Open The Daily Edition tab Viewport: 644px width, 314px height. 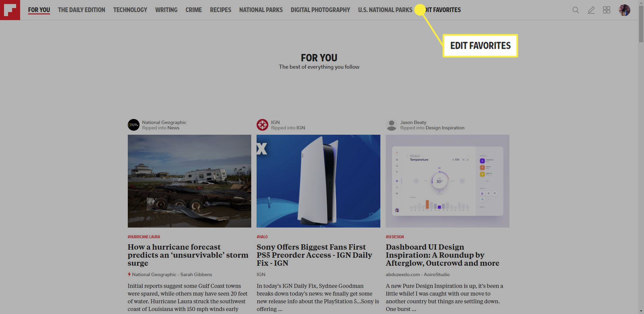click(82, 10)
